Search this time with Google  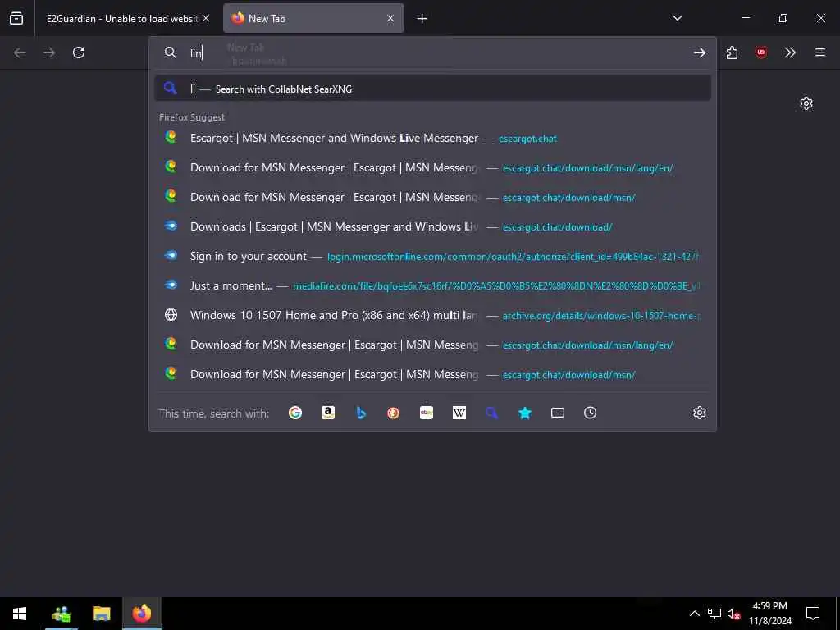[295, 413]
